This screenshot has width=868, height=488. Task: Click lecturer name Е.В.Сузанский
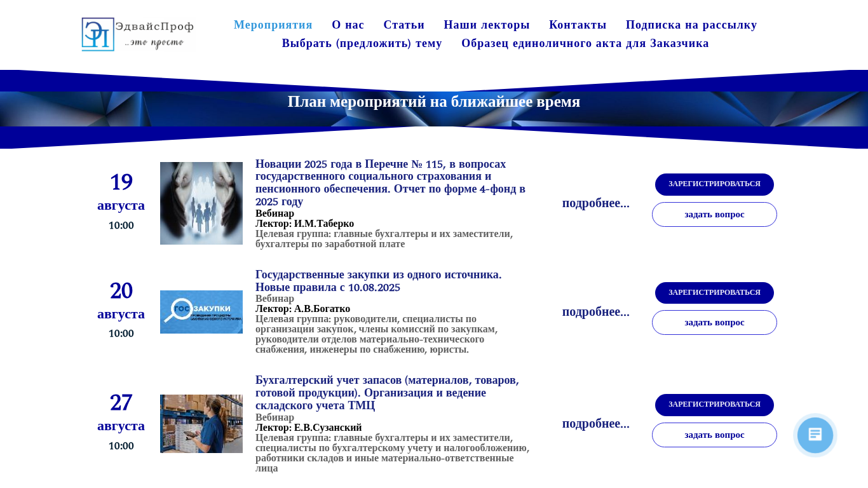(x=328, y=428)
